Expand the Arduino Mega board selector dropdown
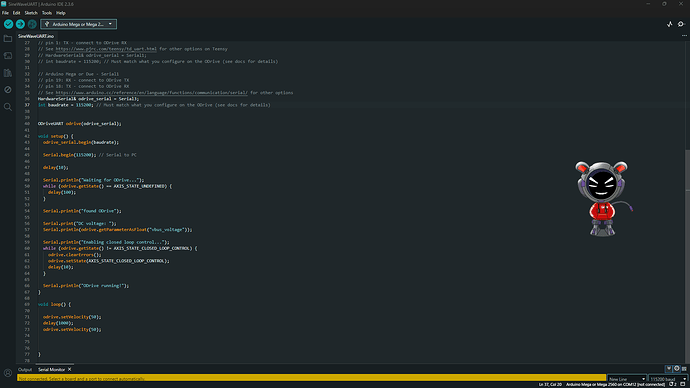This screenshot has width=690, height=388. (x=79, y=24)
